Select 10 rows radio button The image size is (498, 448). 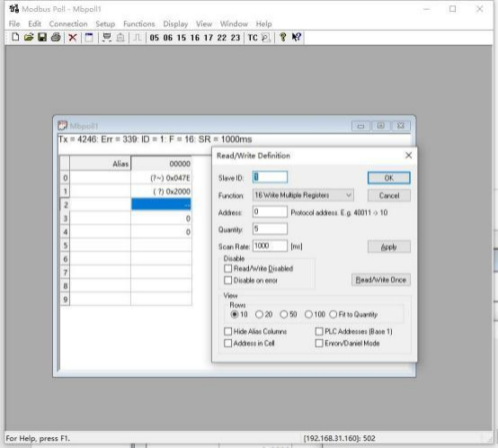[x=235, y=315]
